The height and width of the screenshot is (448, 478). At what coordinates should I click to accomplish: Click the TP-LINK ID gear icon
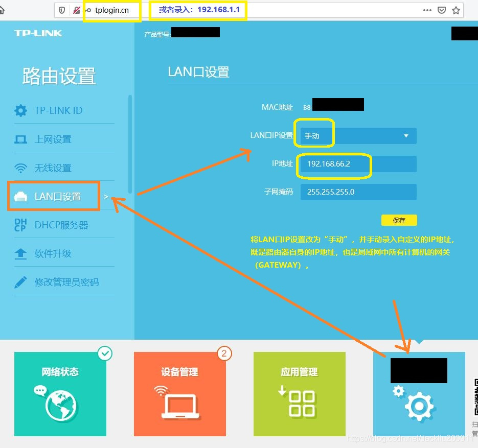tap(21, 110)
